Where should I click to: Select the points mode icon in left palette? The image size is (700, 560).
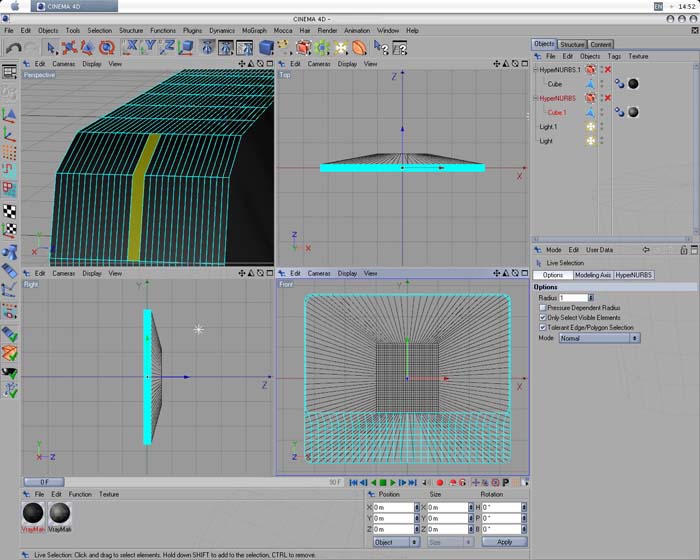click(9, 152)
